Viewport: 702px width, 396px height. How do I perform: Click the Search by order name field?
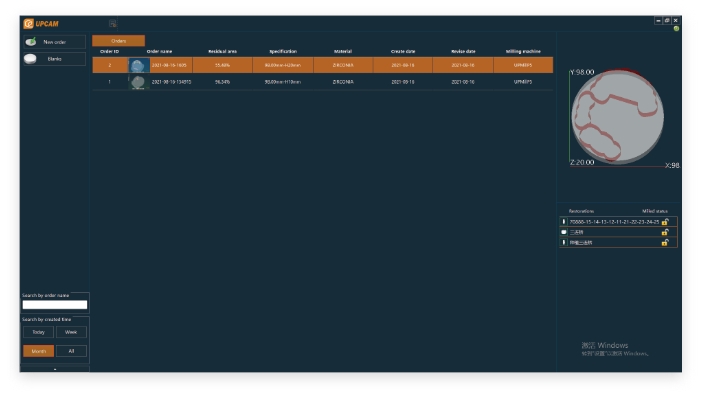pyautogui.click(x=55, y=305)
